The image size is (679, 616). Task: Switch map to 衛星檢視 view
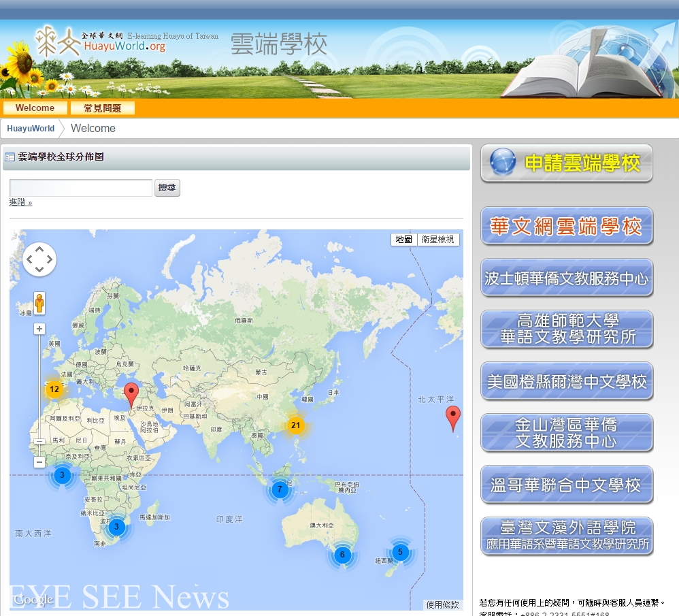point(437,240)
